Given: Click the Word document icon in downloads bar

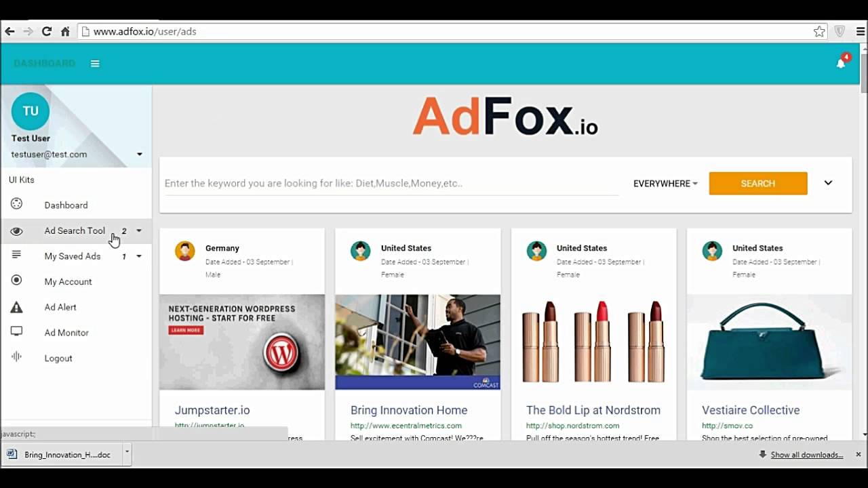Looking at the screenshot, I should pyautogui.click(x=13, y=454).
